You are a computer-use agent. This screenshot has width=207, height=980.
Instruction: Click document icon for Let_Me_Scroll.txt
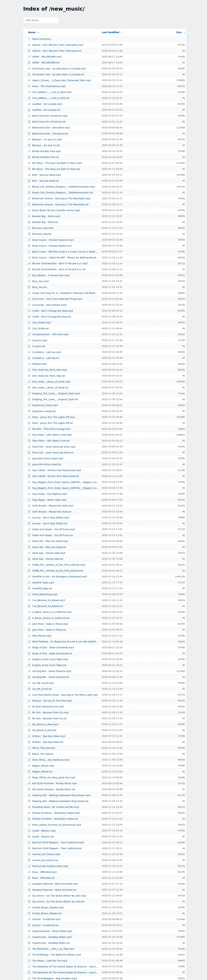pos(29,689)
